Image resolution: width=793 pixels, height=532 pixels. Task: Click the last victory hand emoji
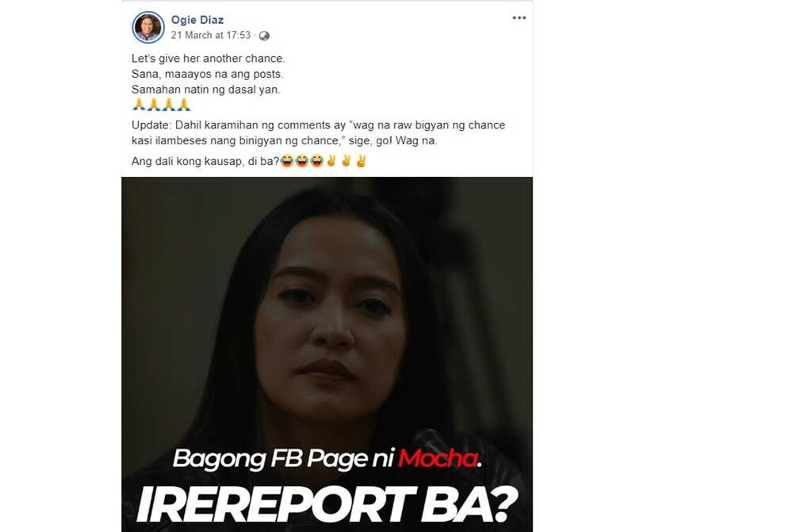pos(361,161)
